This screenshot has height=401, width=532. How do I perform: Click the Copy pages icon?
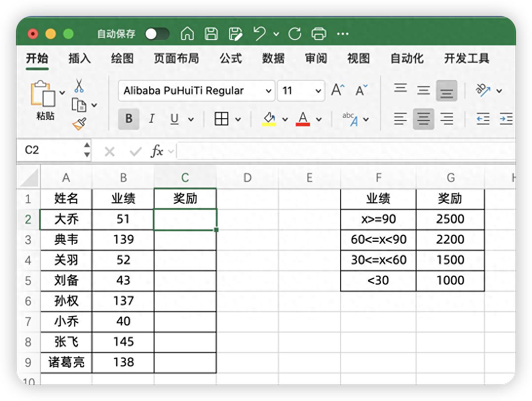point(79,105)
